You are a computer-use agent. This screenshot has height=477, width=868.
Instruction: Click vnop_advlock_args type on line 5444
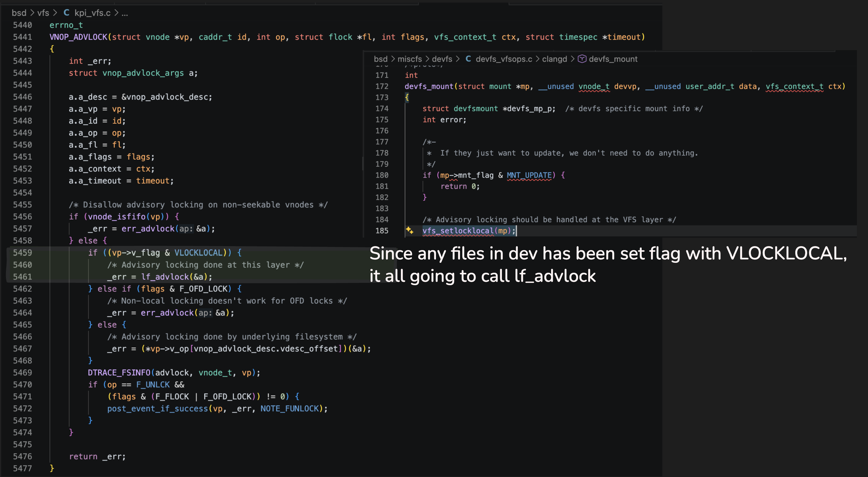(x=143, y=73)
